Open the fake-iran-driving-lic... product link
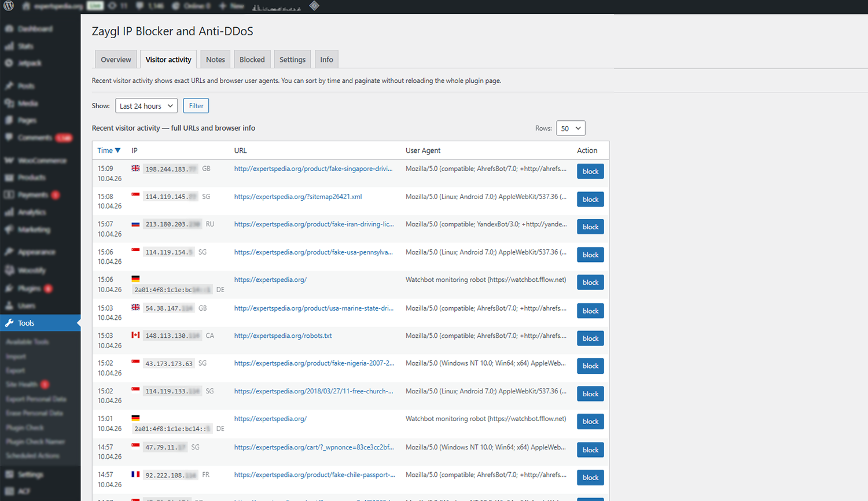The width and height of the screenshot is (868, 501). (314, 224)
